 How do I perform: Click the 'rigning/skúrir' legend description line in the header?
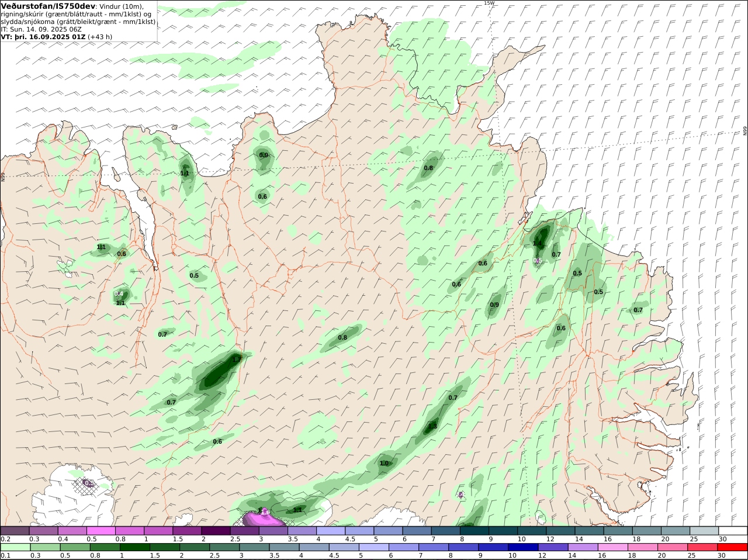coord(76,13)
